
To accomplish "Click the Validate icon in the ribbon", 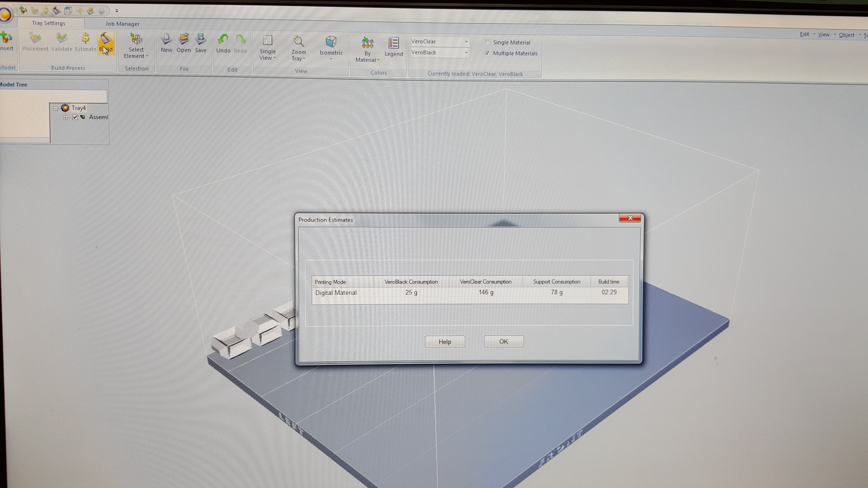I will click(x=62, y=38).
